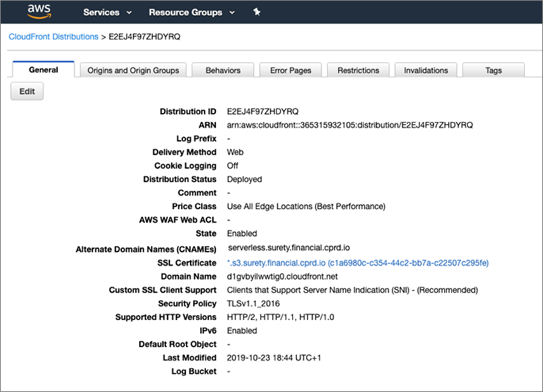Switch to the Behaviors tab
The image size is (543, 392).
point(223,70)
